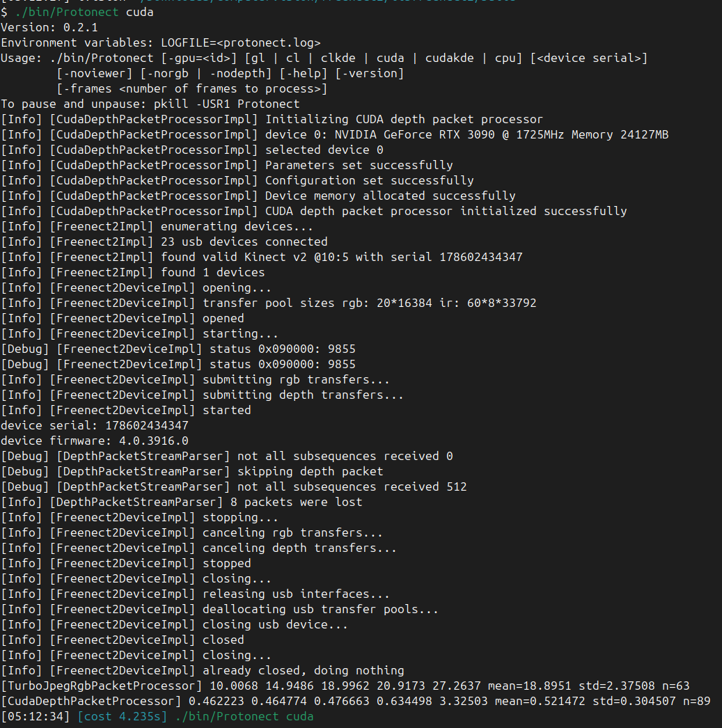Click the 'found 1 devices' line
This screenshot has height=728, width=722.
click(x=133, y=273)
